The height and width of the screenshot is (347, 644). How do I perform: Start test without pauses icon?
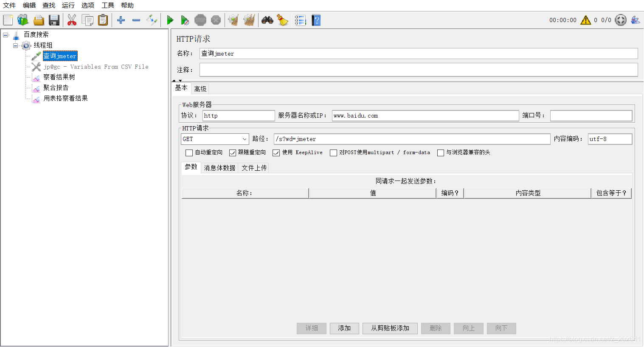tap(185, 20)
